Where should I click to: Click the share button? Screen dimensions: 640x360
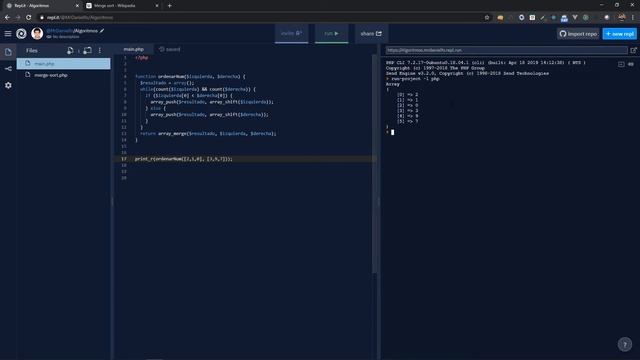(371, 33)
